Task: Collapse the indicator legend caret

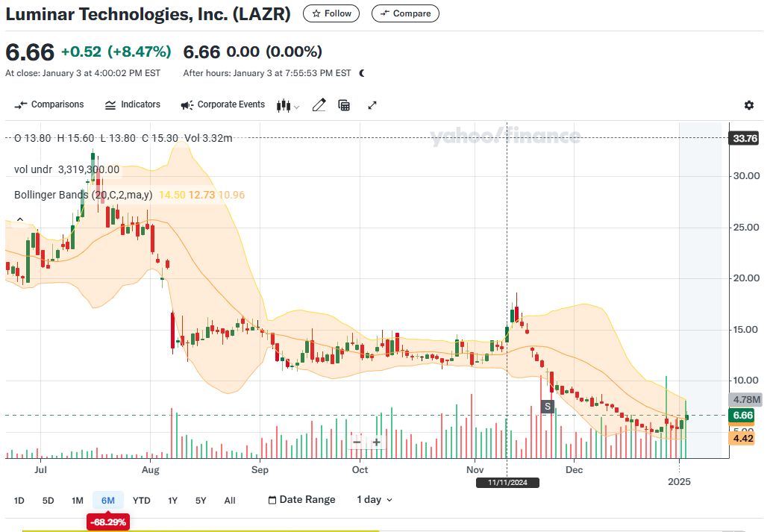Action: pos(20,219)
